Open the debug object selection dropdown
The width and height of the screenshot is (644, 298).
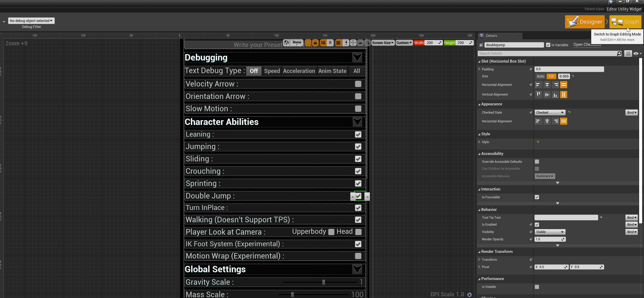tap(31, 21)
